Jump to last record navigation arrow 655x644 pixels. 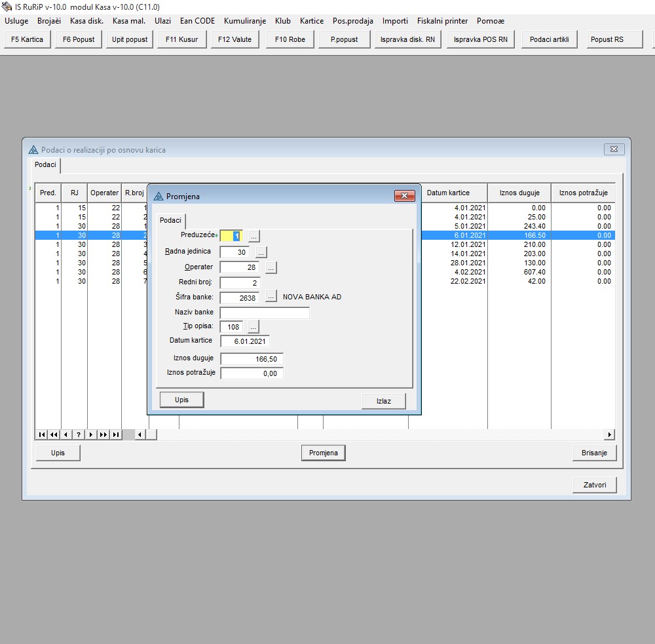115,434
